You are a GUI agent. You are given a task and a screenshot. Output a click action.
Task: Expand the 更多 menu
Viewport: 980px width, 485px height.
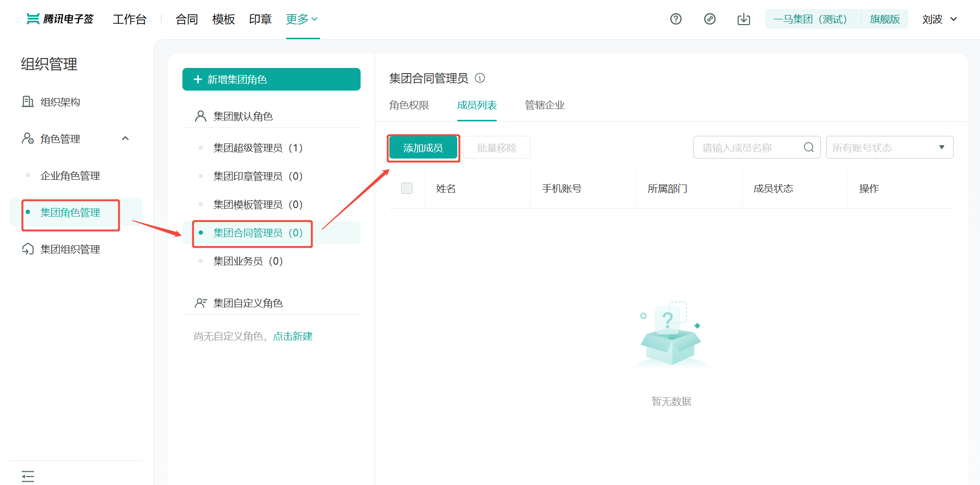[302, 19]
